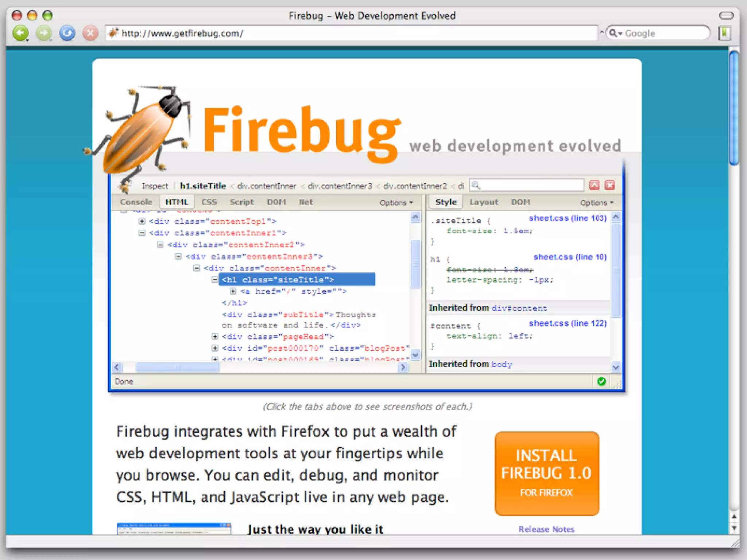
Task: Switch to the Layout side tab
Action: pyautogui.click(x=484, y=202)
